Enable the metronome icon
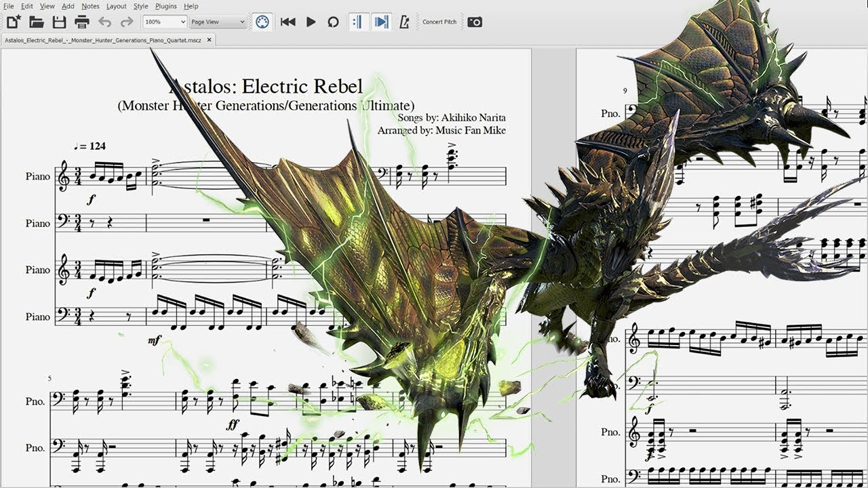The image size is (868, 488). tap(404, 22)
